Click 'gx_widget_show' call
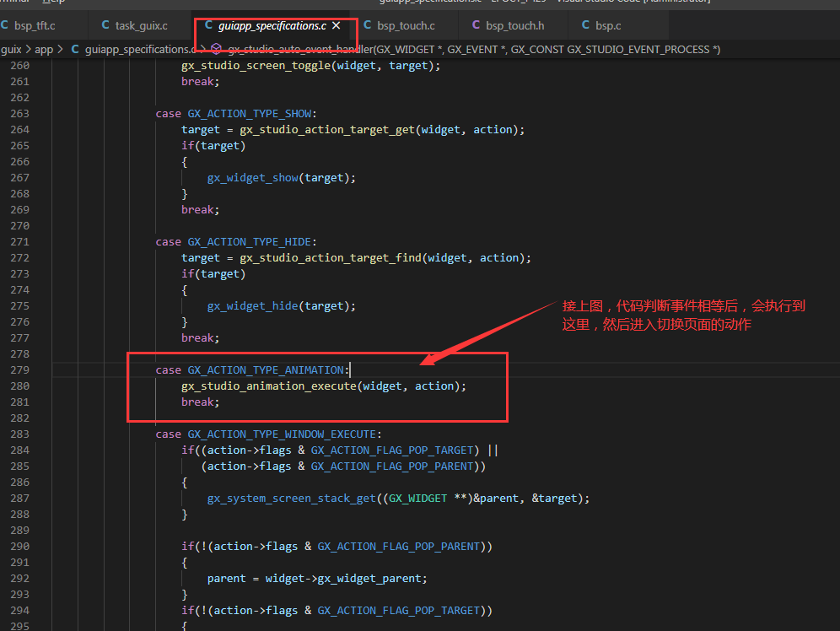Screen dimensions: 840x631 (x=252, y=178)
